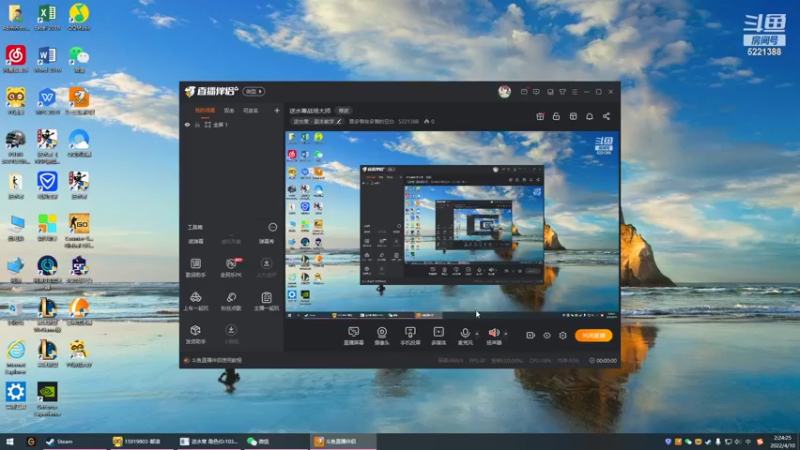This screenshot has height=450, width=800.
Task: Select the first toolbox category tab
Action: pos(196,241)
